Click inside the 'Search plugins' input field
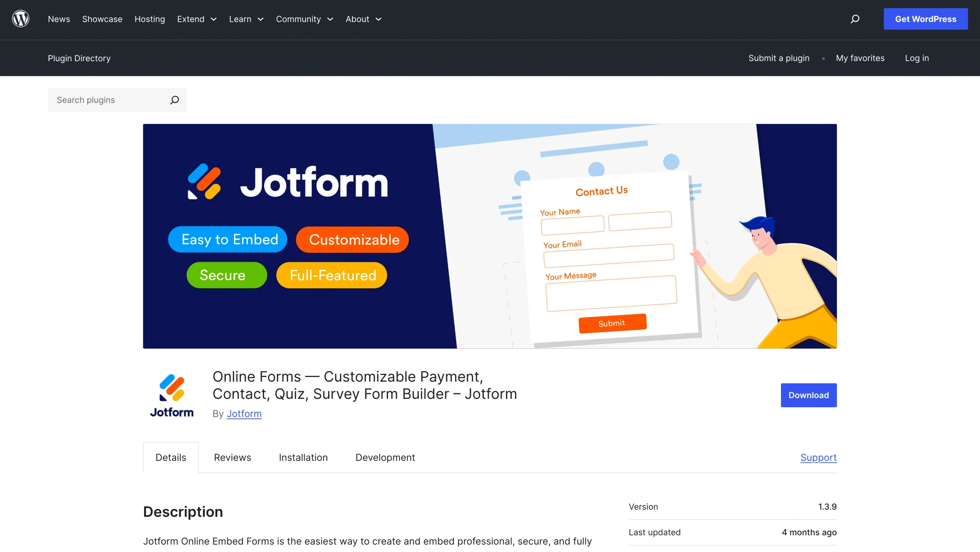 (x=107, y=100)
